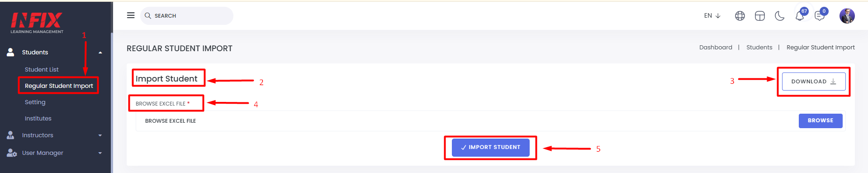Screen dimensions: 868x173
Task: Click the Download sample button
Action: pyautogui.click(x=814, y=82)
